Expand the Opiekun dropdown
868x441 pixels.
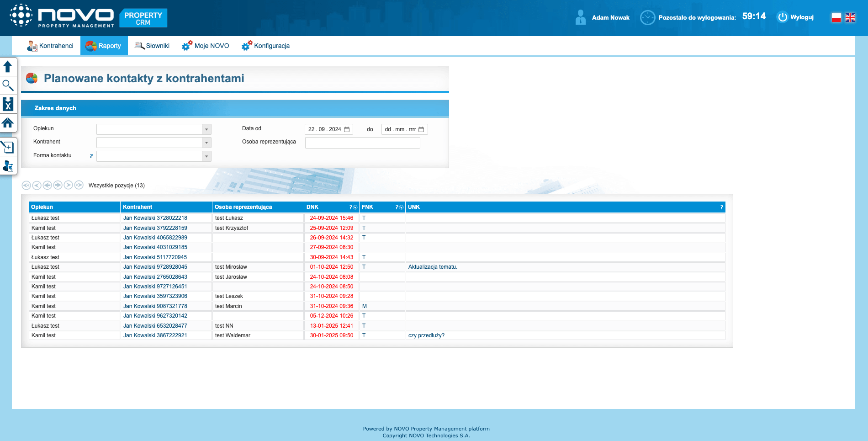coord(206,129)
